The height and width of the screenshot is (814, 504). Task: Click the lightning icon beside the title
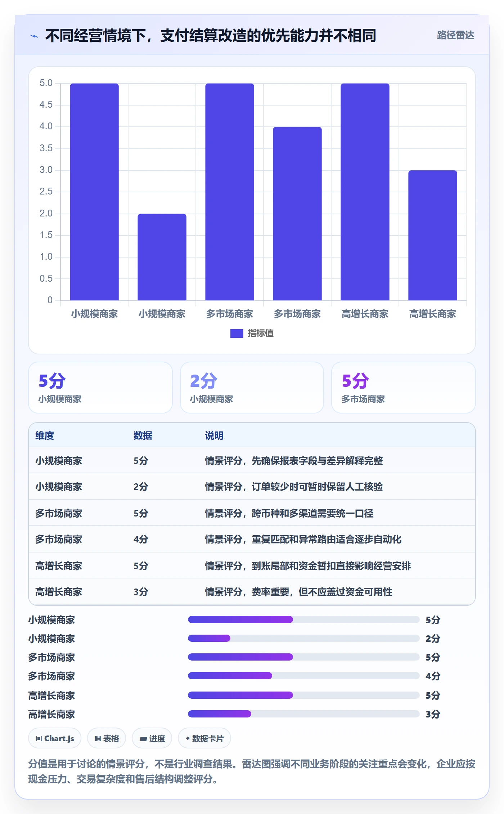[x=34, y=36]
